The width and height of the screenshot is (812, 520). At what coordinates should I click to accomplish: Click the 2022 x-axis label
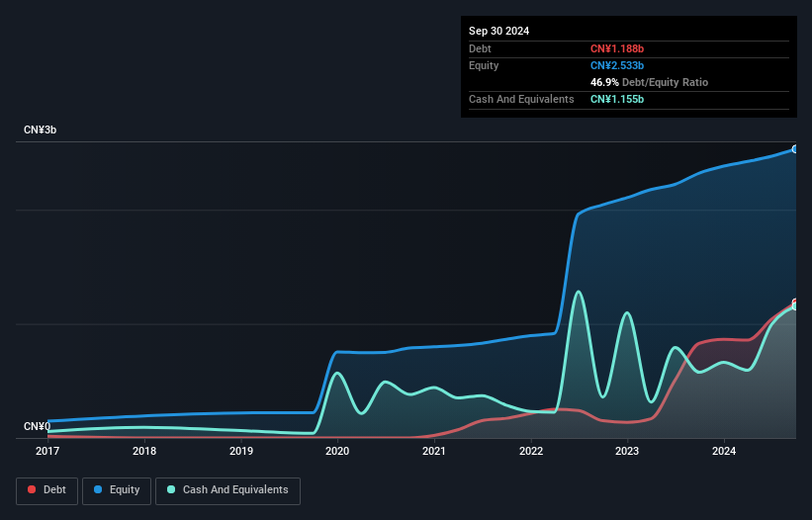pyautogui.click(x=531, y=451)
